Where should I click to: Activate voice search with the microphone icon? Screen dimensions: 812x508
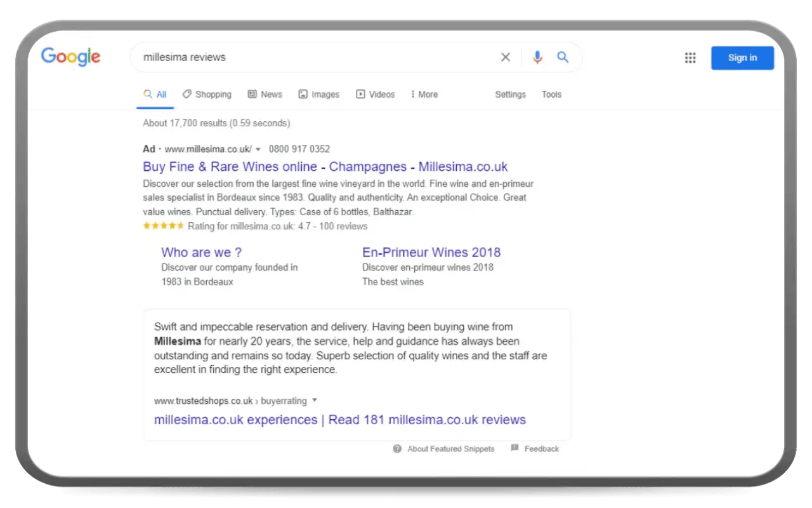click(537, 57)
